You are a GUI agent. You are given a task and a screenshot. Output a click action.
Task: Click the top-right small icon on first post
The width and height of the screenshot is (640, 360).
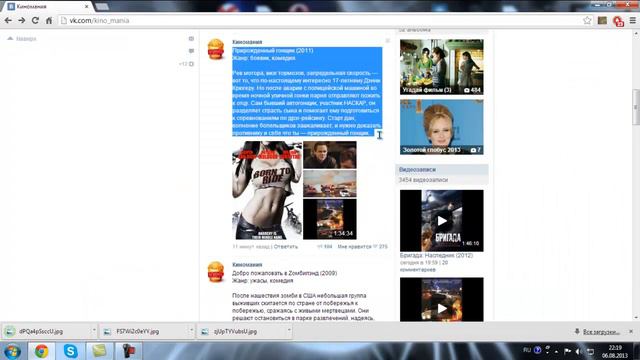387,40
